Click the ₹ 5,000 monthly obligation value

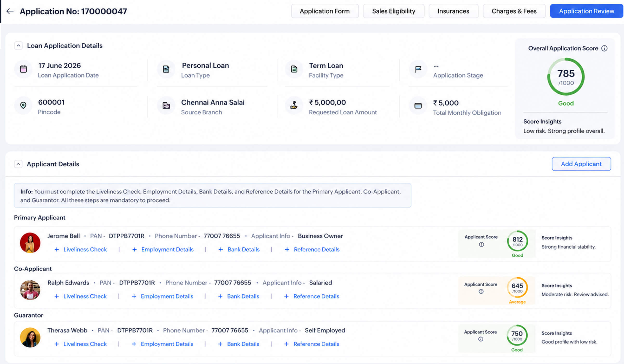click(446, 103)
